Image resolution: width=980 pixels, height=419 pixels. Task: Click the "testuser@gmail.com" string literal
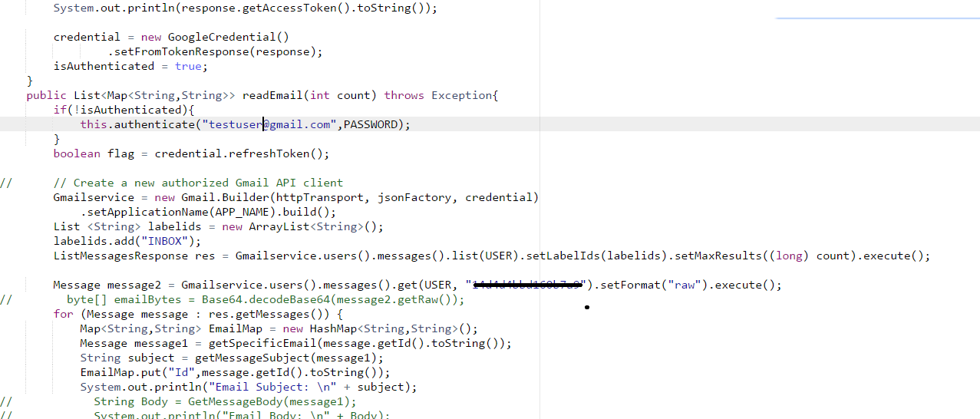click(269, 124)
